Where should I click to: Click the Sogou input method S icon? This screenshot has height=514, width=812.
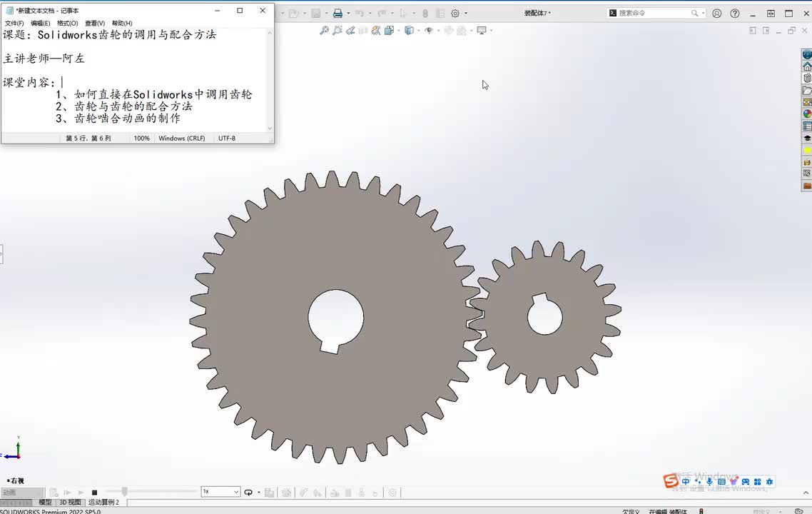tap(671, 481)
